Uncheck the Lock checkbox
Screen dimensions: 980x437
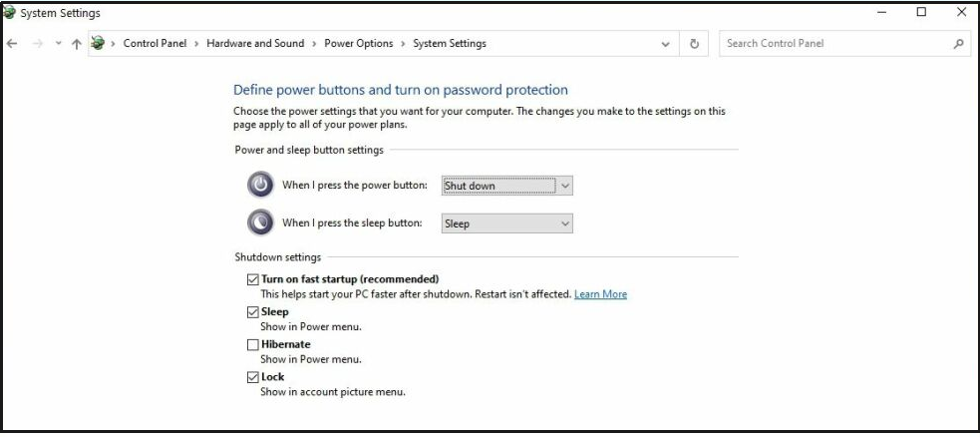pos(253,377)
